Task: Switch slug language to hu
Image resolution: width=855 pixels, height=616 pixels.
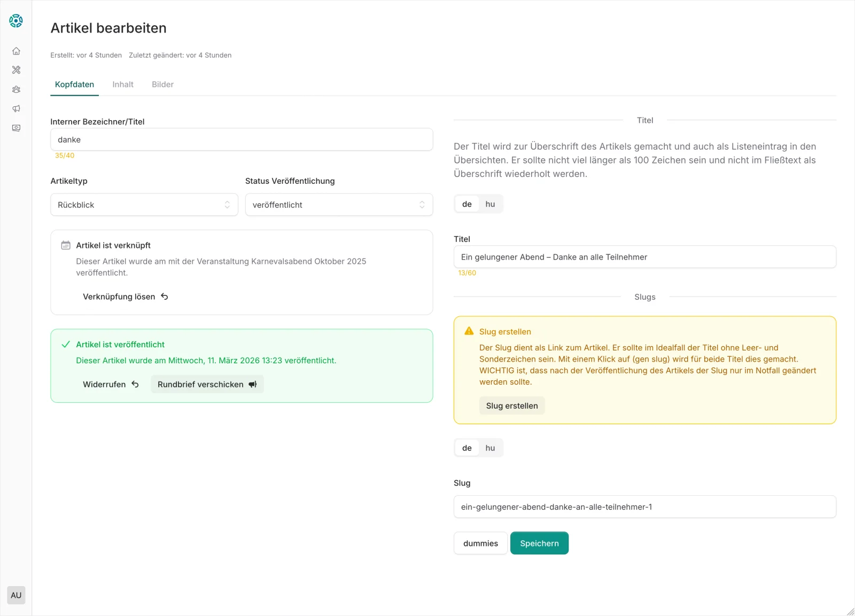Action: (490, 448)
